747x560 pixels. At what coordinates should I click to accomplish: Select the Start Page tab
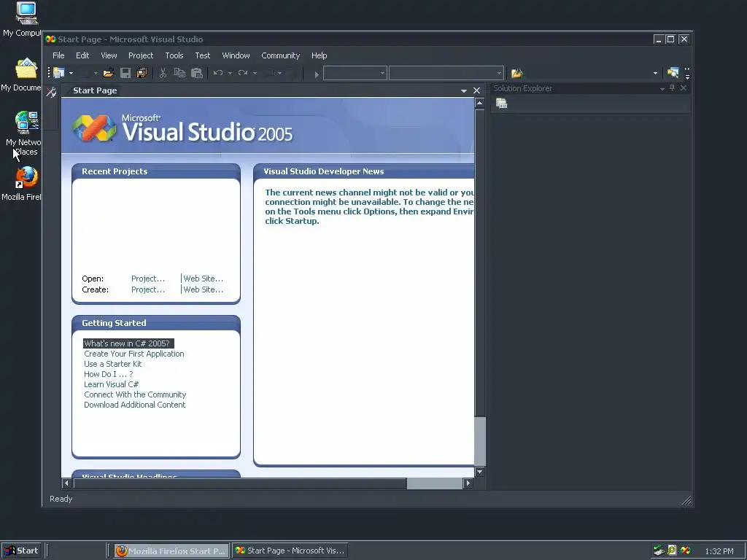click(95, 90)
